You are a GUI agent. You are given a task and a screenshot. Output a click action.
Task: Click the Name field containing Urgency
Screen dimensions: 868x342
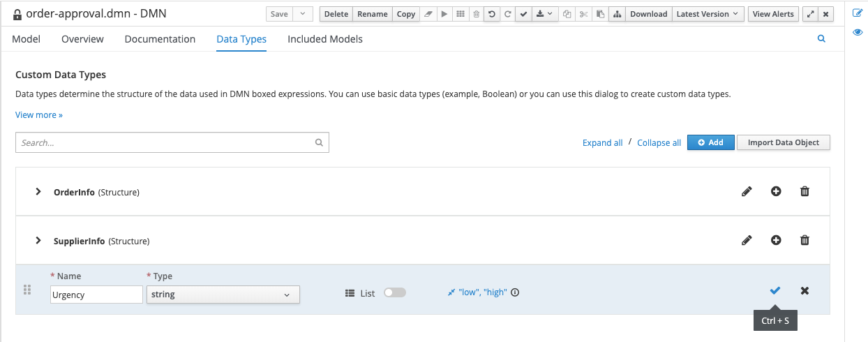coord(96,295)
